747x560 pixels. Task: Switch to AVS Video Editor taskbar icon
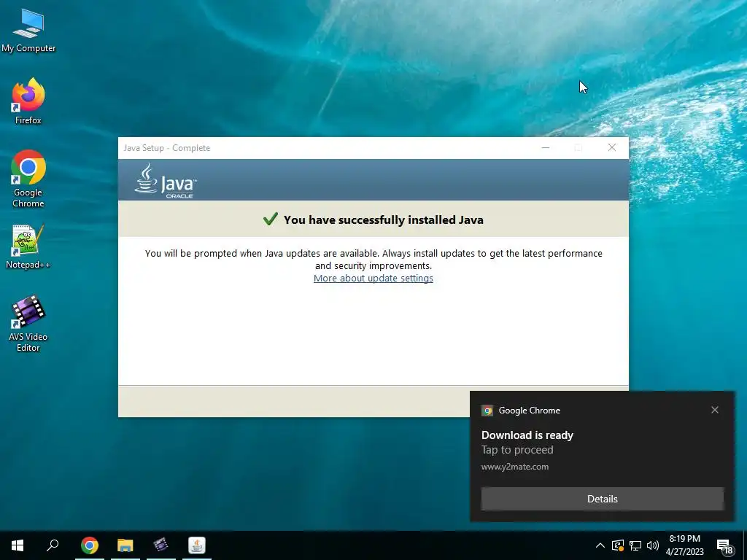(x=161, y=545)
